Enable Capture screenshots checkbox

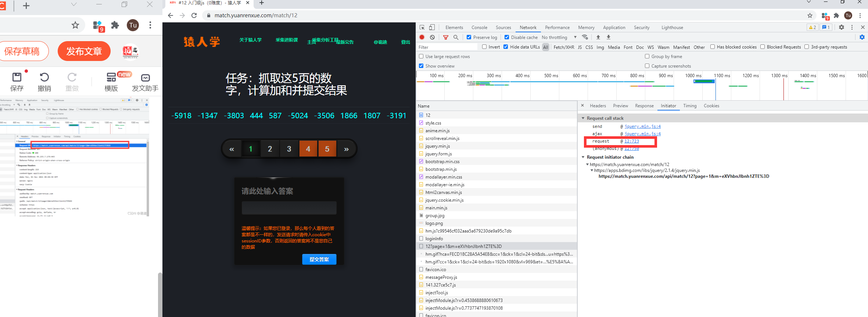[647, 66]
